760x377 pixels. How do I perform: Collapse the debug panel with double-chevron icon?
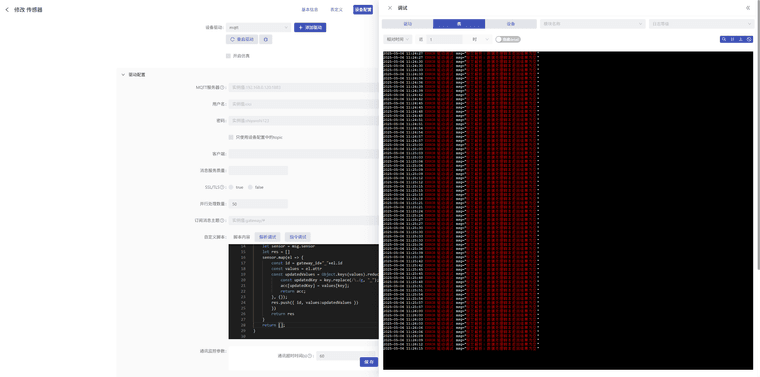pyautogui.click(x=748, y=8)
